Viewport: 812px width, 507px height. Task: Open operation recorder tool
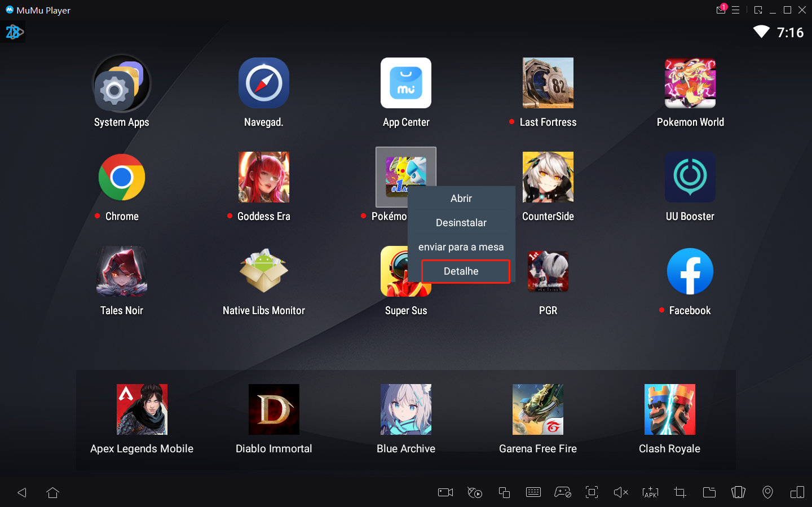pyautogui.click(x=475, y=492)
